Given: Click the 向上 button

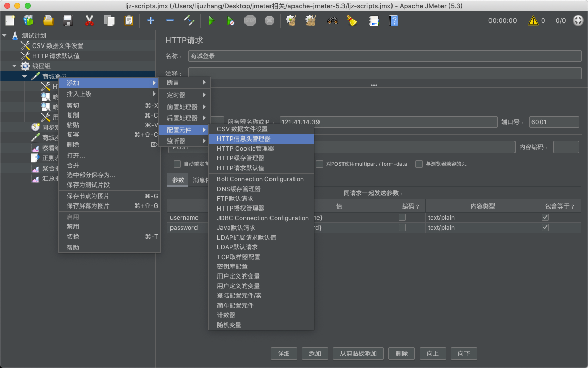Looking at the screenshot, I should [433, 353].
